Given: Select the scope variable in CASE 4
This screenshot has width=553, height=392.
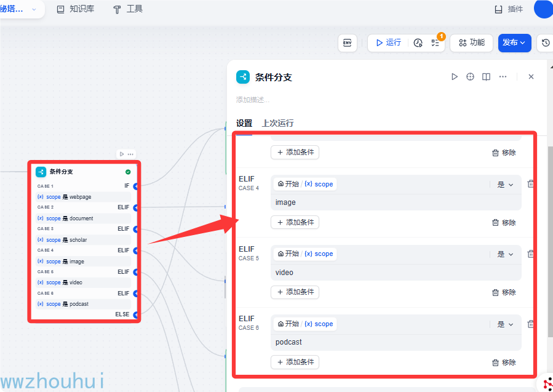Looking at the screenshot, I should point(306,184).
